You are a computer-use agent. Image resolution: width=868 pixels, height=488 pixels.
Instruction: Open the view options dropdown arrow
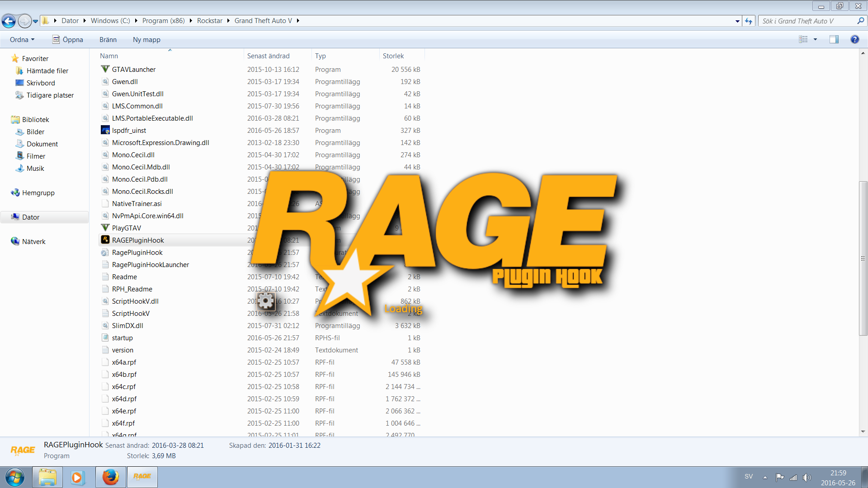816,39
